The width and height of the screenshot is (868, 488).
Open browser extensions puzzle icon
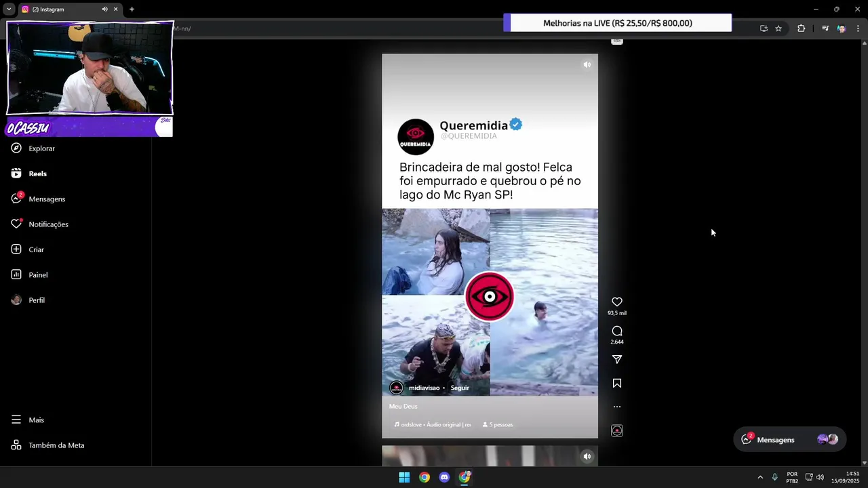click(x=802, y=28)
